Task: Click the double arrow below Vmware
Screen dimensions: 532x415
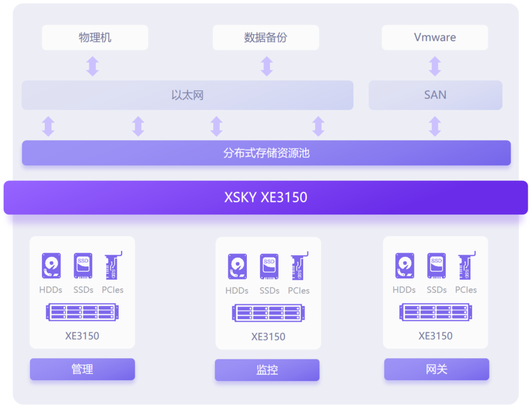Action: (x=435, y=66)
